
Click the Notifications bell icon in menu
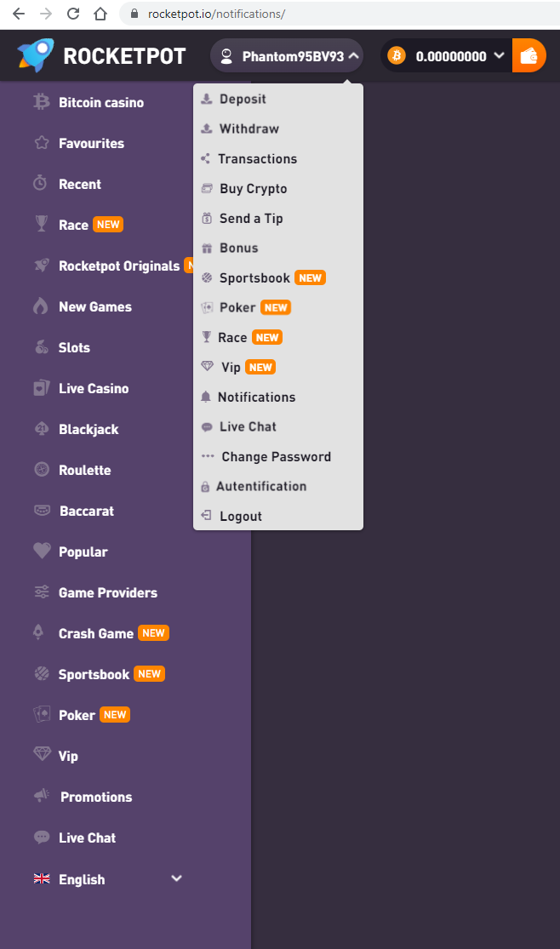(x=205, y=397)
